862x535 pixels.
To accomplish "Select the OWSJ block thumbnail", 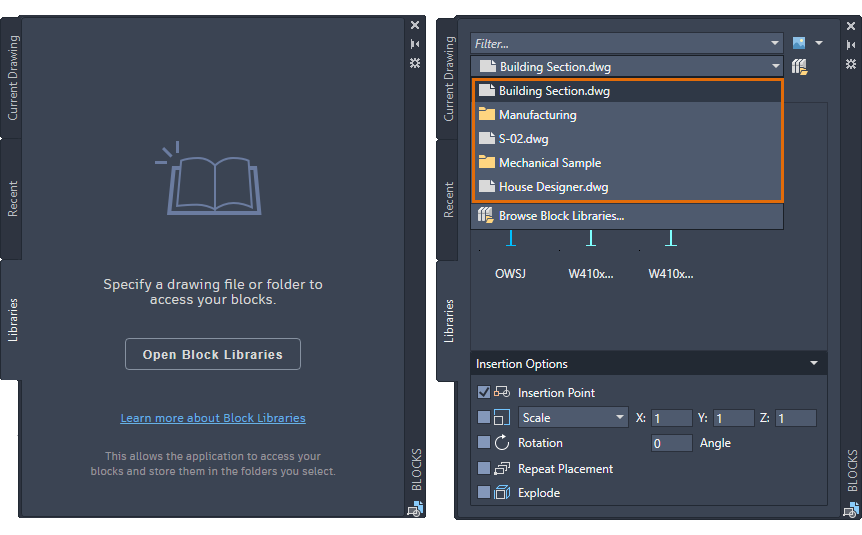I will click(511, 256).
